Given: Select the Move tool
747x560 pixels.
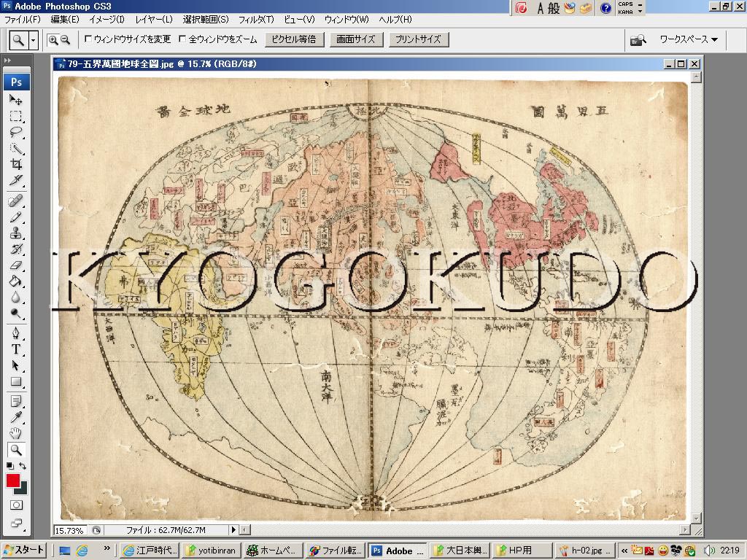Looking at the screenshot, I should click(x=16, y=99).
